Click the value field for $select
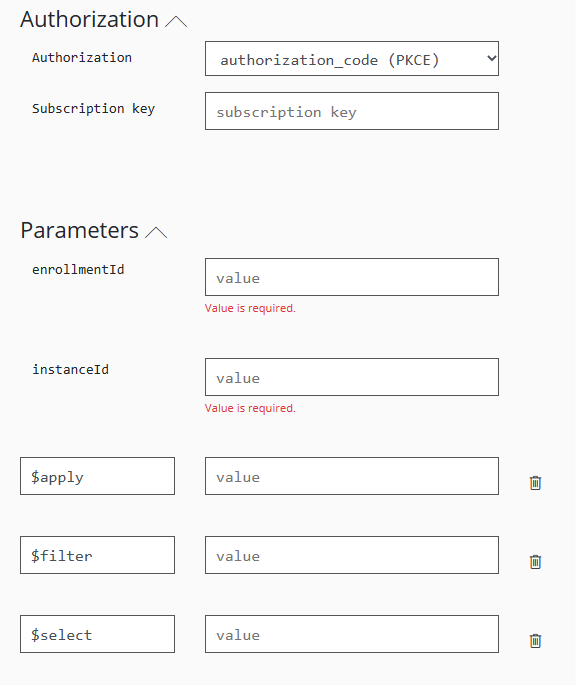The width and height of the screenshot is (576, 685). [352, 634]
